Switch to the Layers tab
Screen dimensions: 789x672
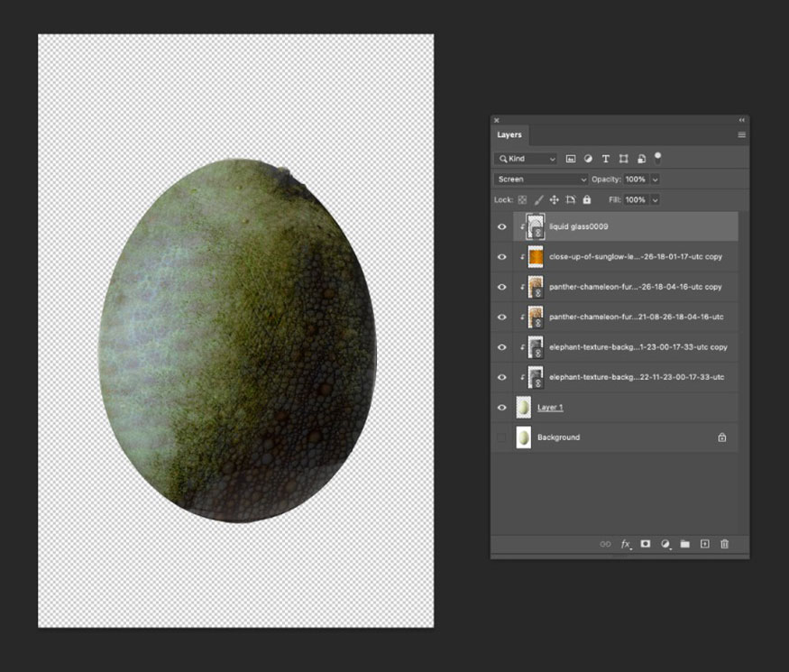coord(509,135)
